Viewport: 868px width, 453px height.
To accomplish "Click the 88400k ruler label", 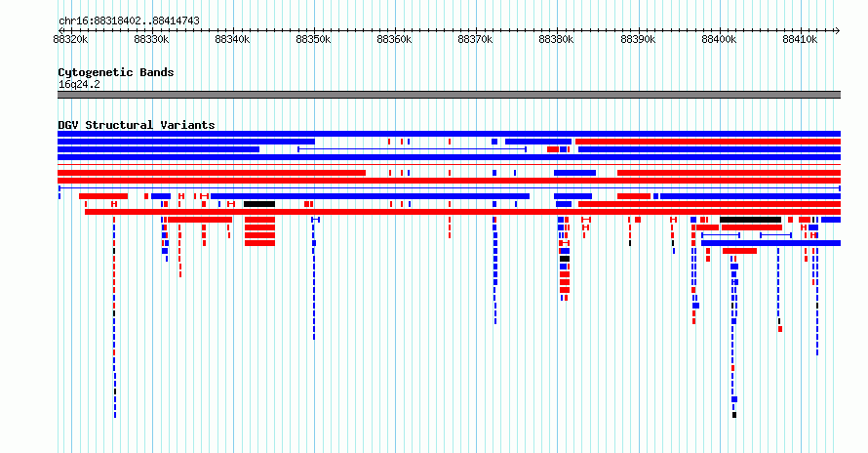I will [719, 39].
